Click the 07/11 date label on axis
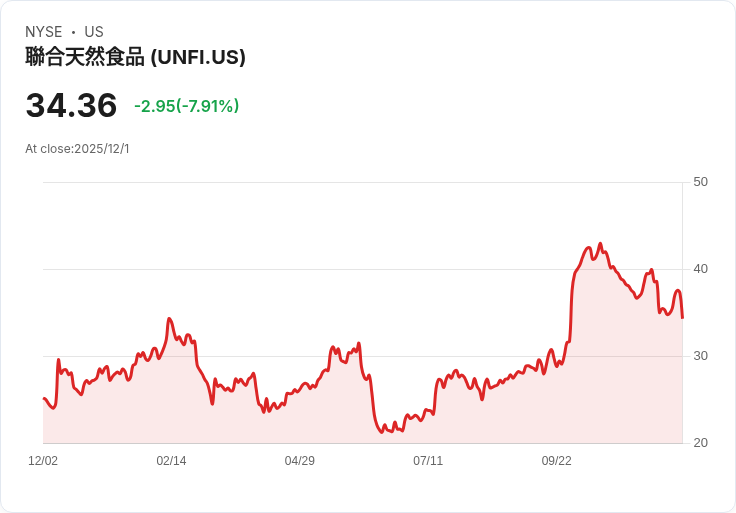 click(428, 460)
